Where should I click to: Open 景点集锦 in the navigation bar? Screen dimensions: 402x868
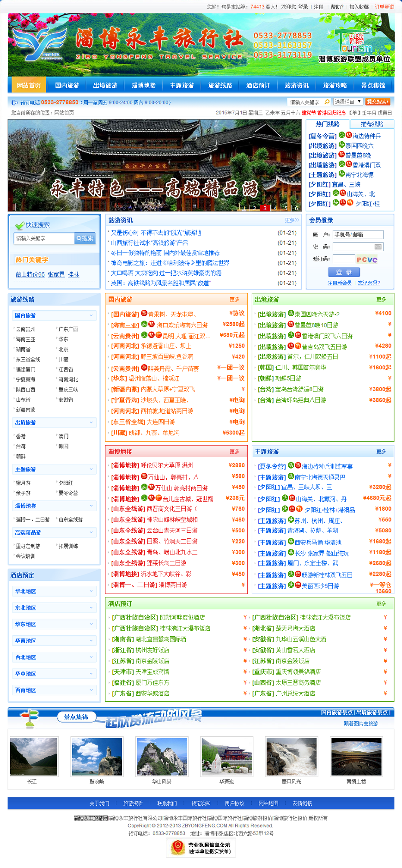[373, 85]
